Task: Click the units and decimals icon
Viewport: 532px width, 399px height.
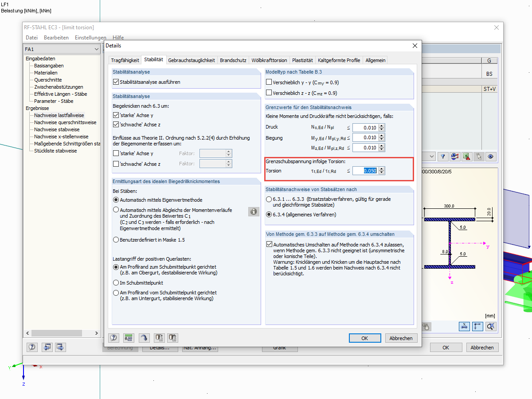Action: point(129,338)
